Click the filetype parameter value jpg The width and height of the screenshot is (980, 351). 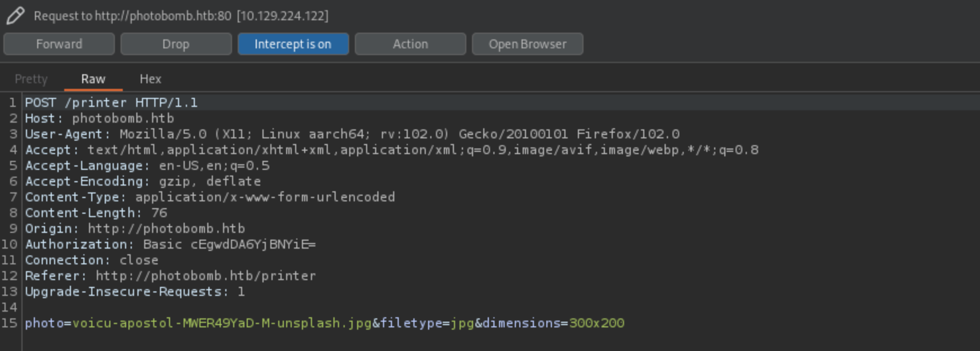[462, 323]
